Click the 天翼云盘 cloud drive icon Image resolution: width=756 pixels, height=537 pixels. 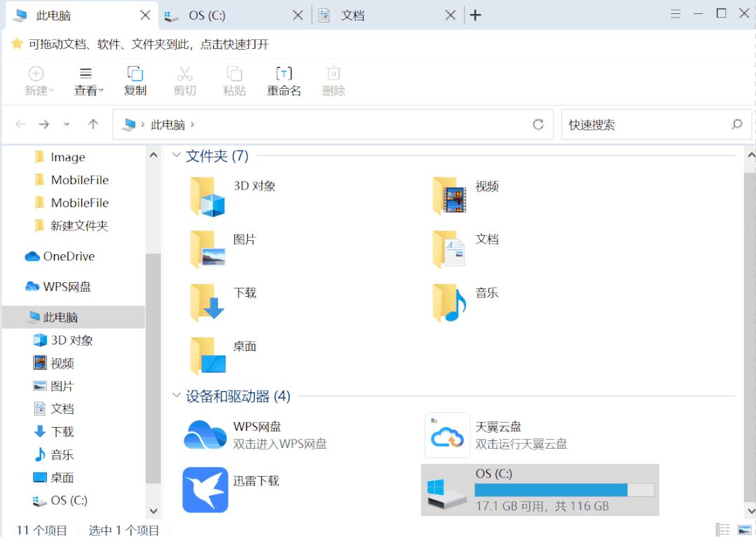coord(448,435)
